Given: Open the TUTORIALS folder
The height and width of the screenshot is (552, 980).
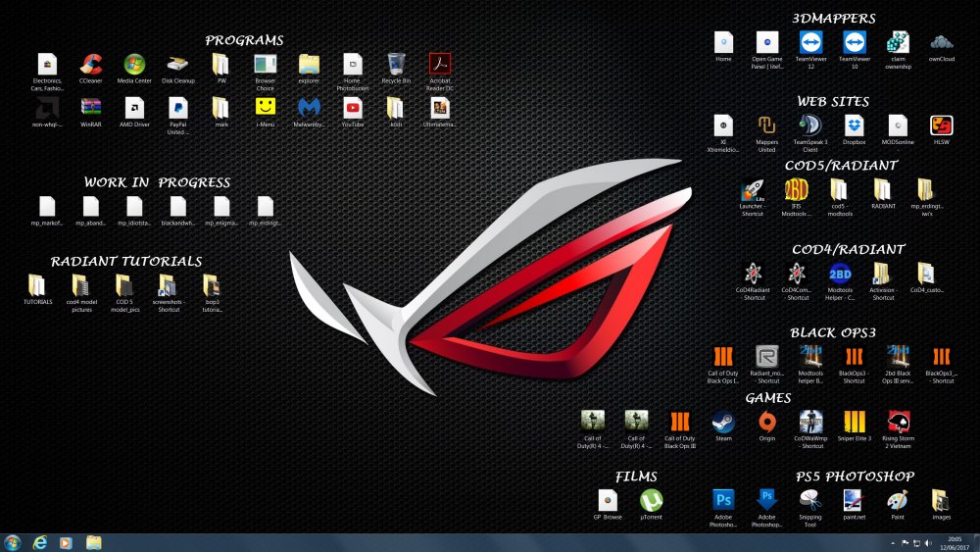Looking at the screenshot, I should point(37,285).
